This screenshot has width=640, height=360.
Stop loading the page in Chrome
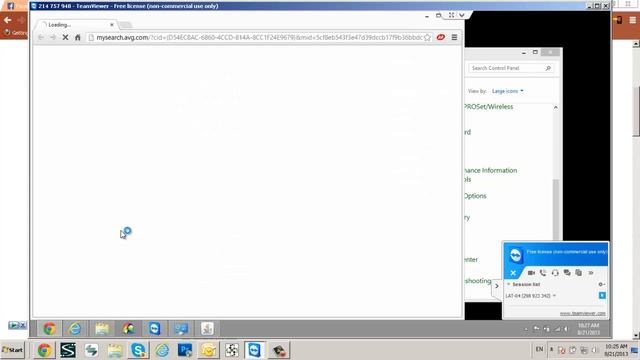[65, 37]
